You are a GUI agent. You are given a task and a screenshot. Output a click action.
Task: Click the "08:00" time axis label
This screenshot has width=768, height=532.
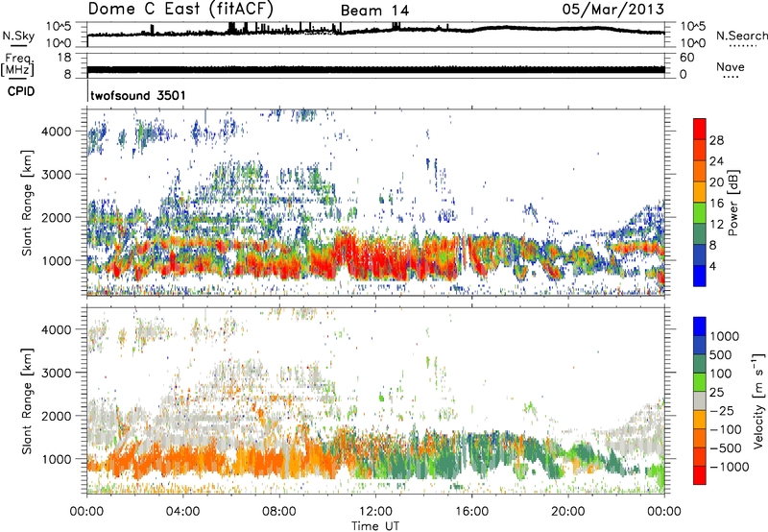click(x=279, y=512)
